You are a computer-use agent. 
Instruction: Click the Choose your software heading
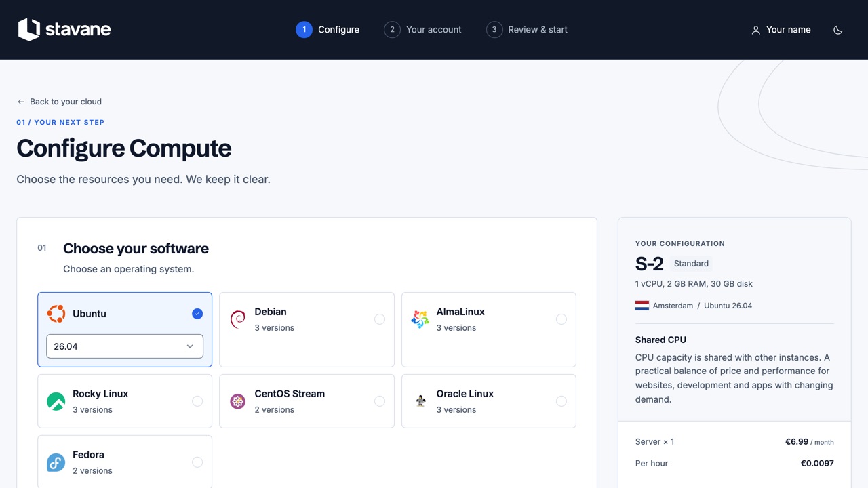[x=136, y=249]
